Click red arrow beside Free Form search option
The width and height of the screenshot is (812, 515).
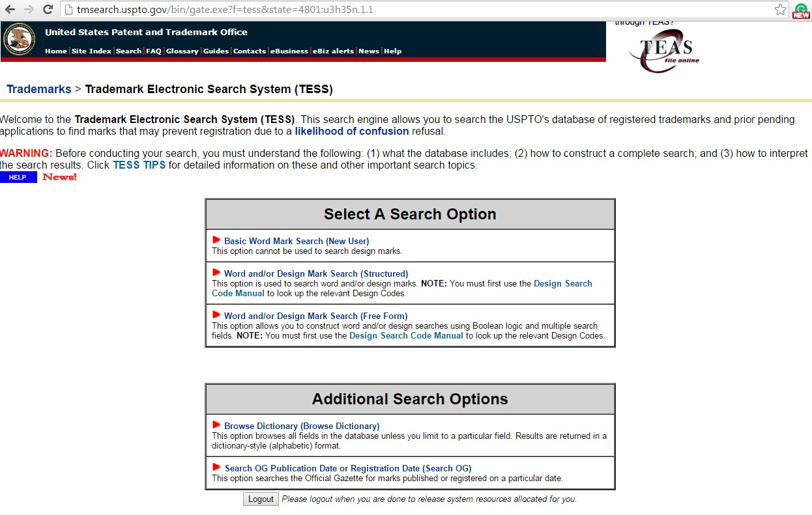point(216,315)
